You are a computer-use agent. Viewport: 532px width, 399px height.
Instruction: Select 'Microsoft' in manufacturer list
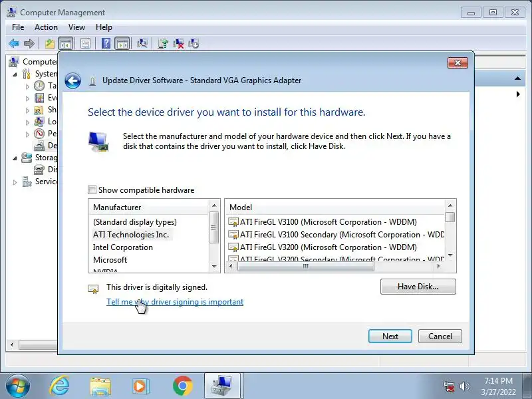(x=110, y=259)
